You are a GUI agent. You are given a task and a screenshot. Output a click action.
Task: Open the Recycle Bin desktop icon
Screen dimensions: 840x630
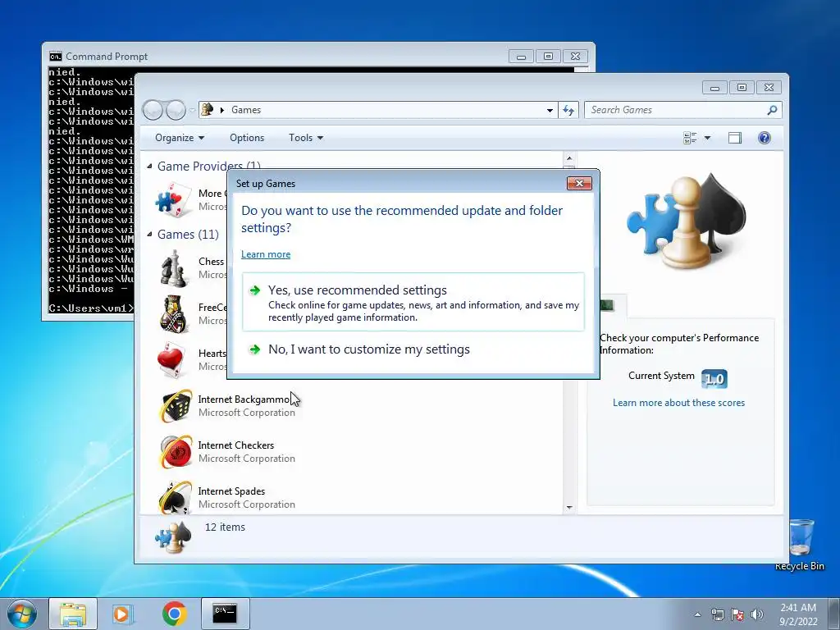pos(801,544)
